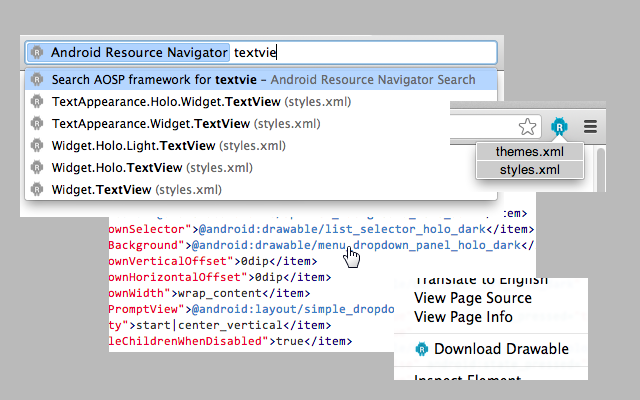Pick Widget.Holo.Light.TextView suggestion
The width and height of the screenshot is (640, 400).
click(261, 146)
